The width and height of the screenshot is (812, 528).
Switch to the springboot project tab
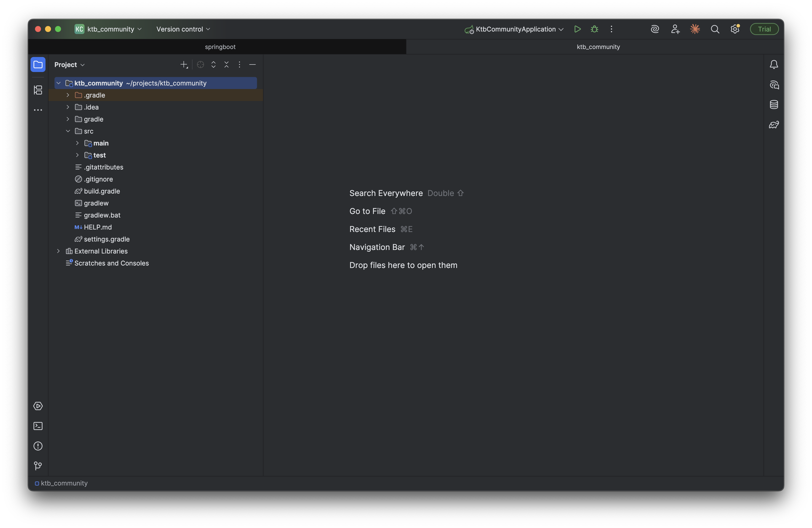pyautogui.click(x=220, y=47)
